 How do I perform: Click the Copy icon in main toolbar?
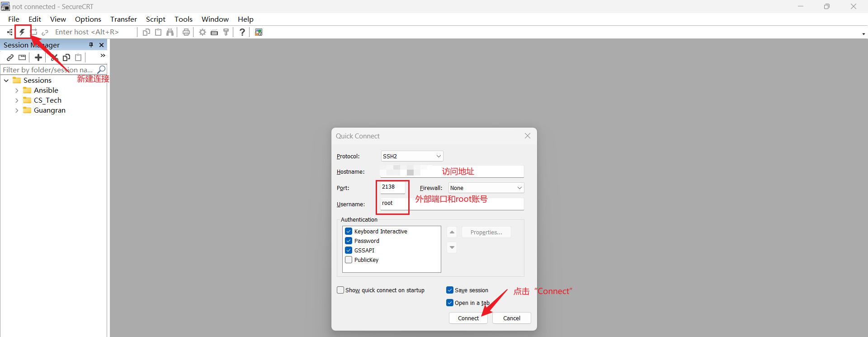pyautogui.click(x=146, y=32)
